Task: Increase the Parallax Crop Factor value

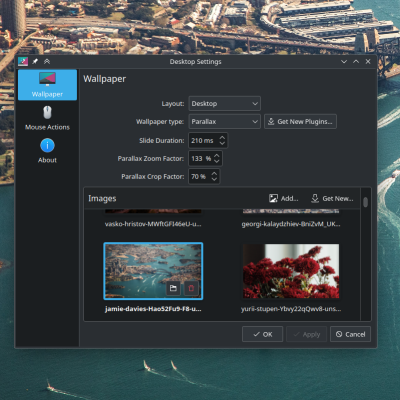Action: tap(214, 173)
